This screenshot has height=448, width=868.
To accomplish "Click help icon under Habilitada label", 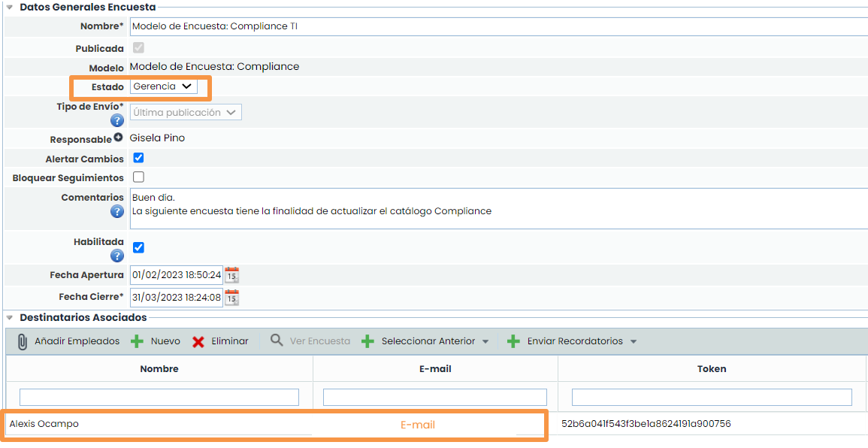I will tap(117, 256).
